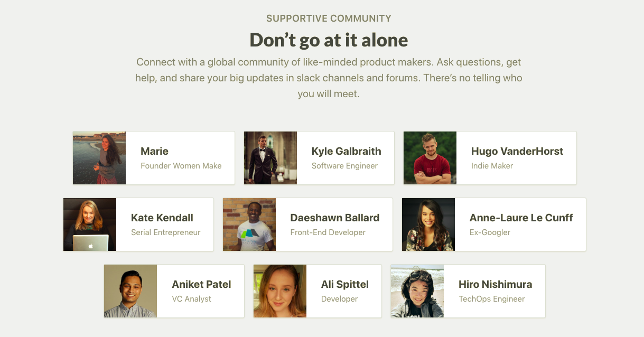Click the Kate Kendall name
The height and width of the screenshot is (337, 644).
tap(162, 218)
